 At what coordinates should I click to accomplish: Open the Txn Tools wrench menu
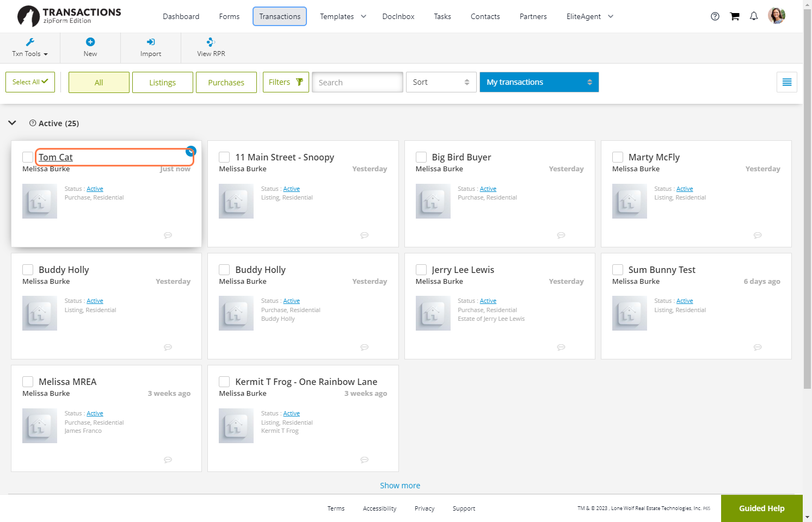(30, 48)
